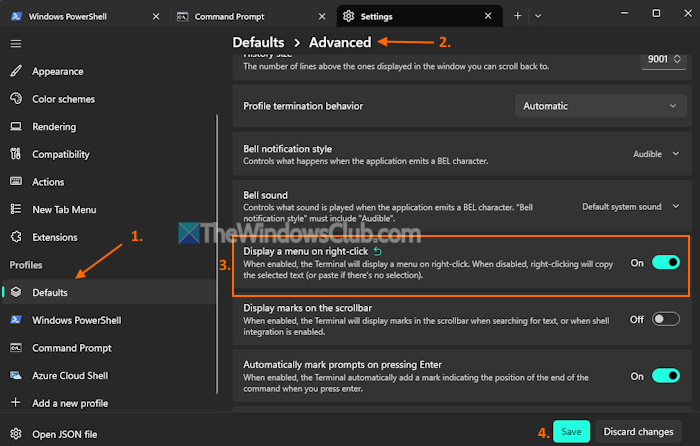Turn off Display a menu on right-click
This screenshot has height=446, width=700.
(x=666, y=262)
